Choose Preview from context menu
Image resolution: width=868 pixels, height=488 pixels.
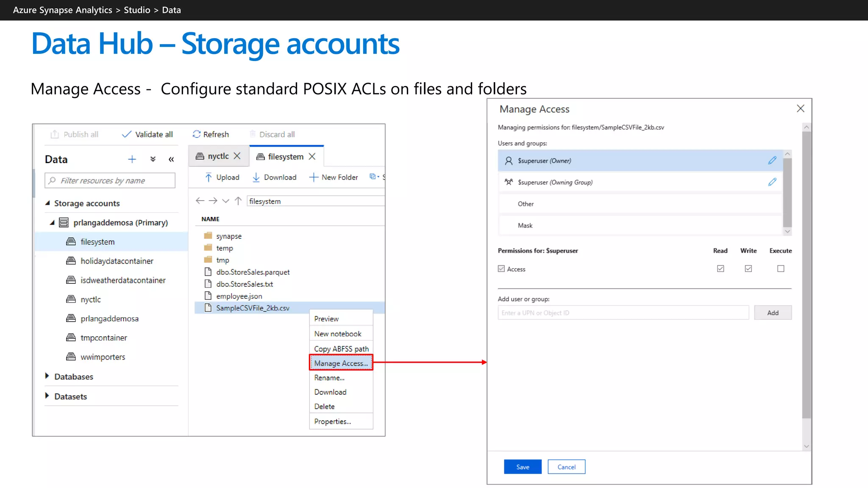[x=341, y=319]
